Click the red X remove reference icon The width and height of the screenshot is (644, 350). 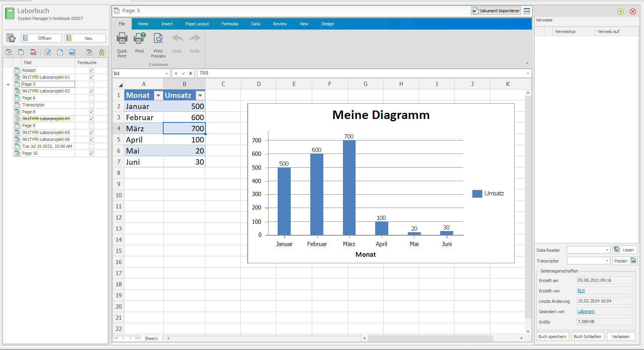pyautogui.click(x=633, y=12)
